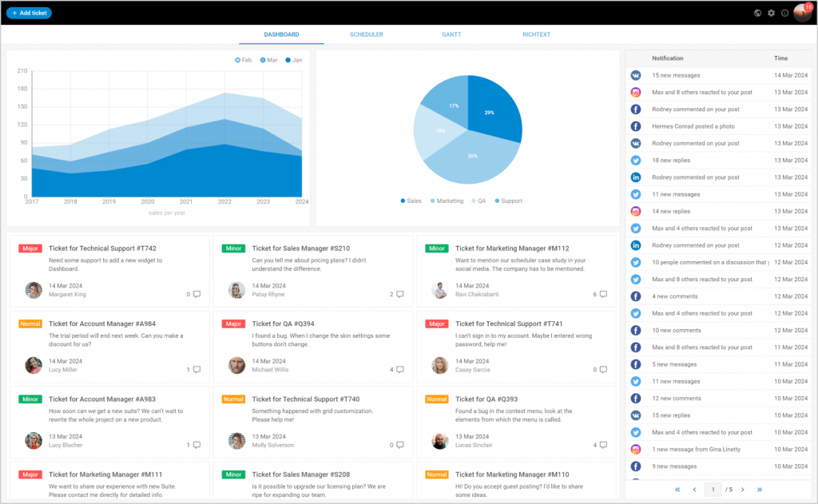Open the settings gear in the top bar

tap(772, 13)
